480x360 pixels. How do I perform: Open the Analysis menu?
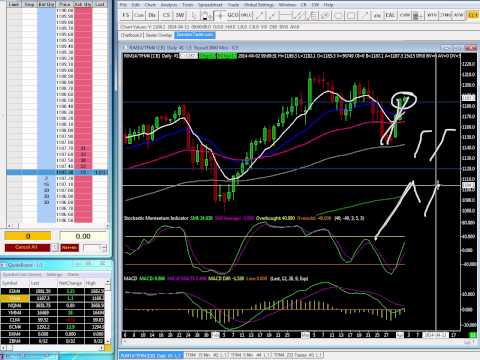tap(169, 5)
